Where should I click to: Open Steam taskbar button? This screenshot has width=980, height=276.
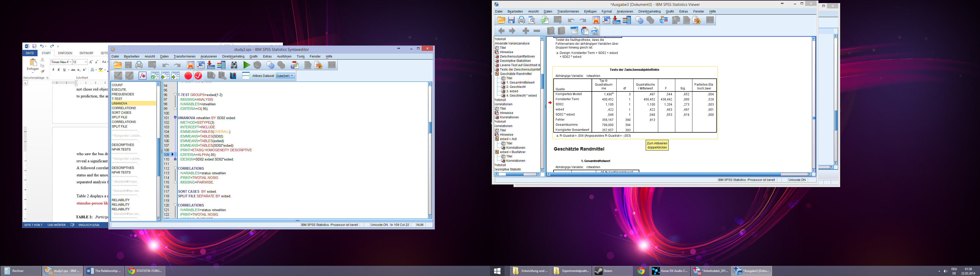pyautogui.click(x=613, y=271)
